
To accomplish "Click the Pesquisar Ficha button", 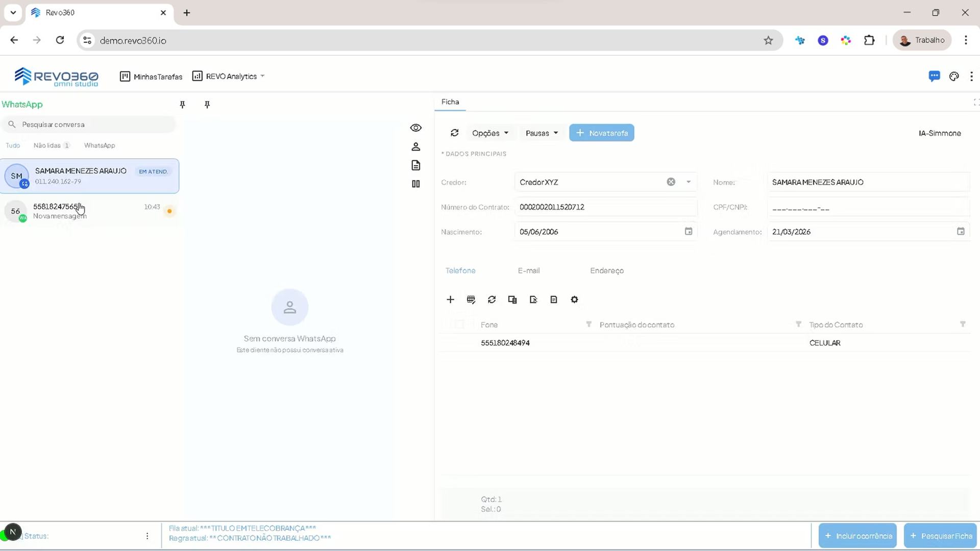I will 940,536.
